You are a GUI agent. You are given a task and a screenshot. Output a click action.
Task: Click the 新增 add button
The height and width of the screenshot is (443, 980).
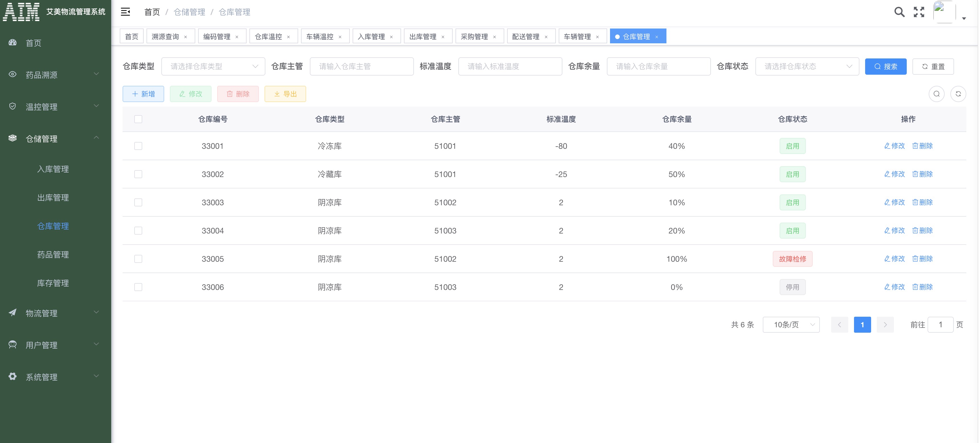[143, 94]
